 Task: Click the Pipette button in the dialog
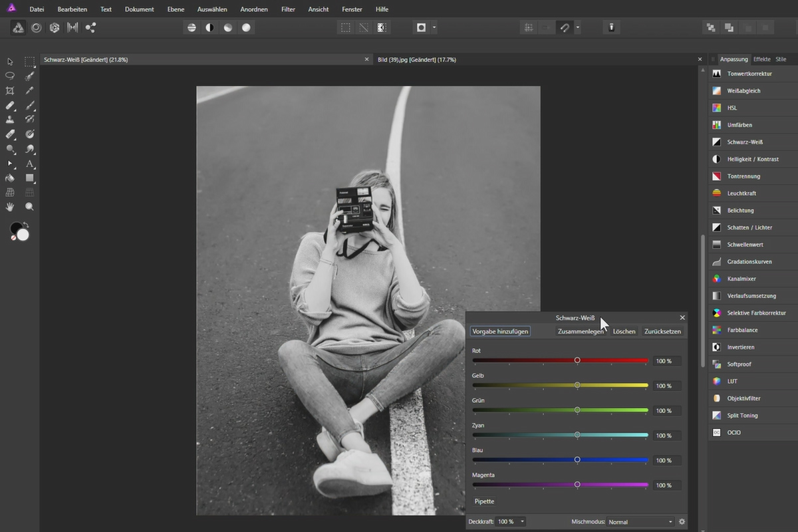pyautogui.click(x=484, y=501)
